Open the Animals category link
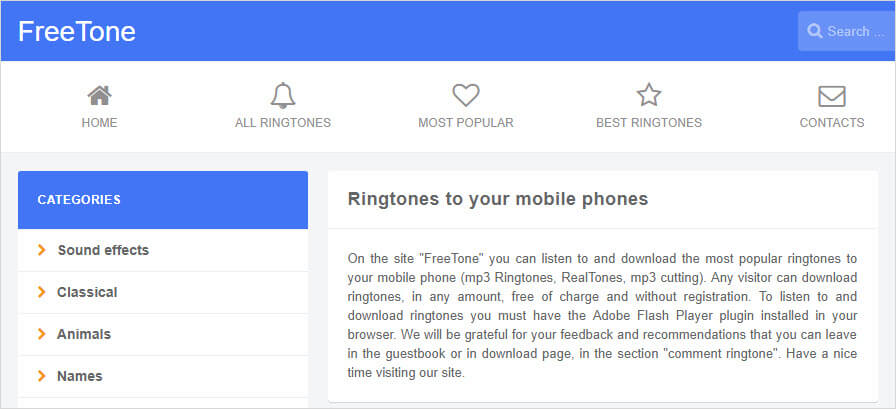Image resolution: width=896 pixels, height=409 pixels. point(84,334)
